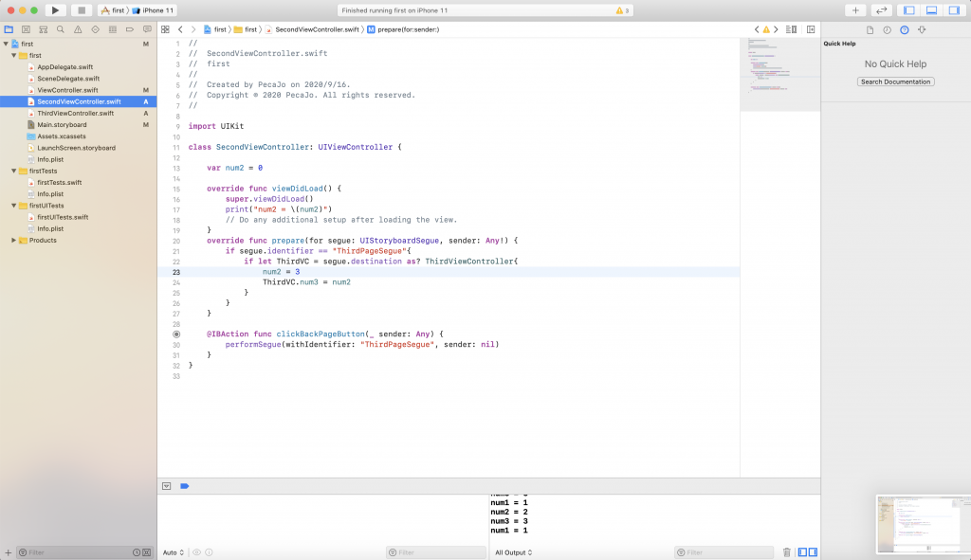The height and width of the screenshot is (560, 971).
Task: Enable code review mode
Action: [x=881, y=9]
